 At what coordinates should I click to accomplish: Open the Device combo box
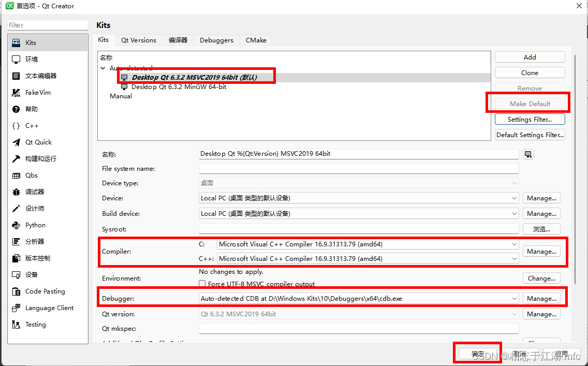(359, 198)
